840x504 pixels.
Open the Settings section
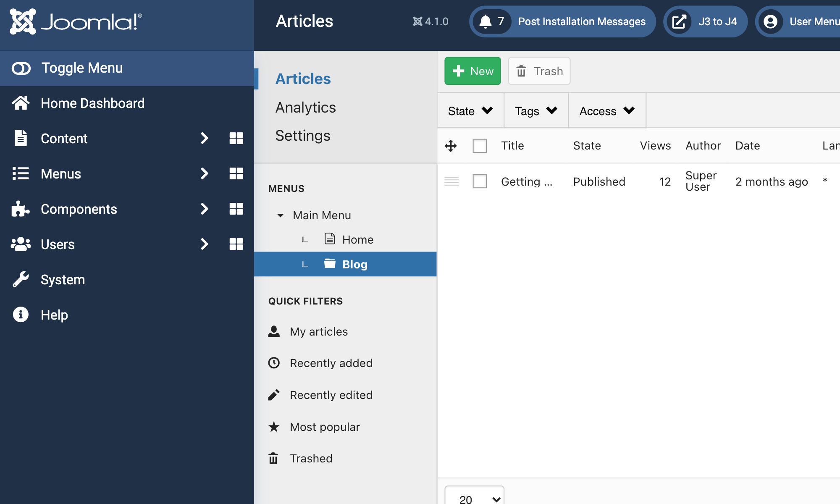302,136
